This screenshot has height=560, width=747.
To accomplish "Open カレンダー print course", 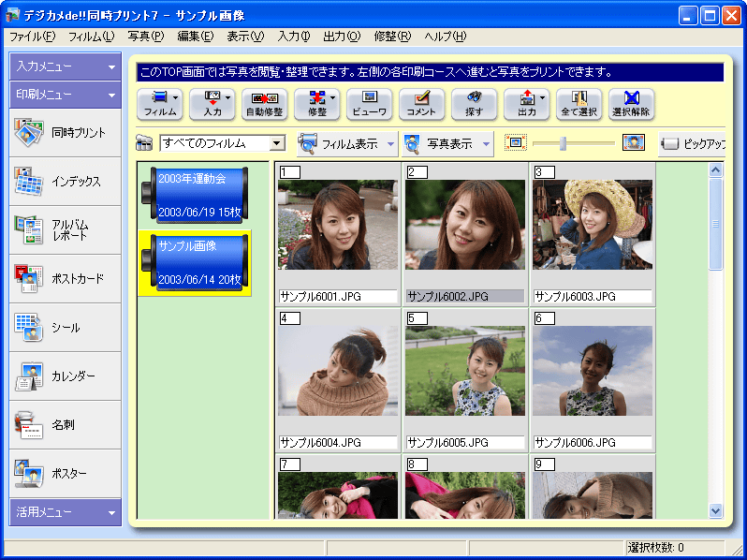I will point(66,376).
